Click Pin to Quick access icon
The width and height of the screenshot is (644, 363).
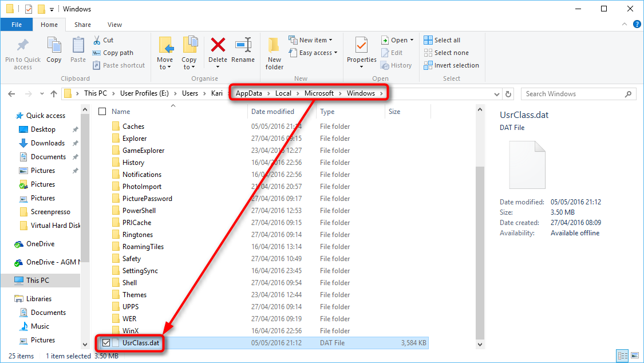coord(22,45)
